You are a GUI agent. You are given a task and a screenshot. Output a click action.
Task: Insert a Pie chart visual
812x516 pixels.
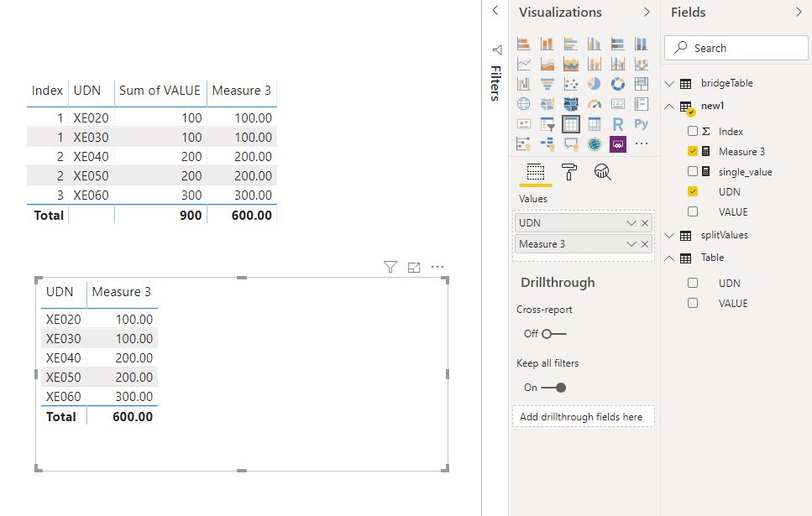click(594, 84)
